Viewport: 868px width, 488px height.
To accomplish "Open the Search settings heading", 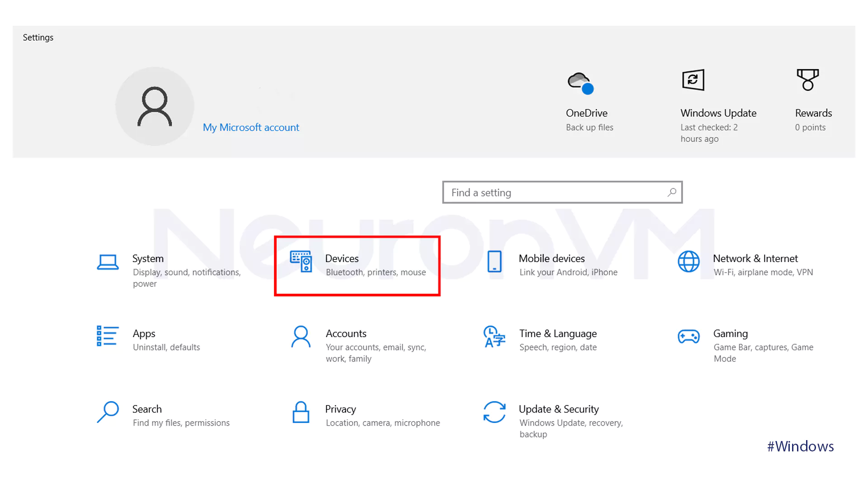I will (147, 409).
